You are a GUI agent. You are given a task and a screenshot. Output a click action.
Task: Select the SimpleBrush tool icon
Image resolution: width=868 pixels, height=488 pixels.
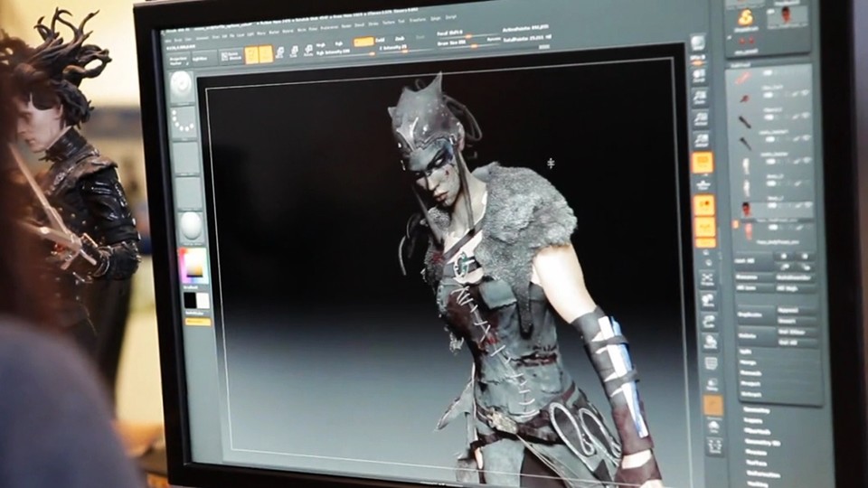(x=745, y=17)
